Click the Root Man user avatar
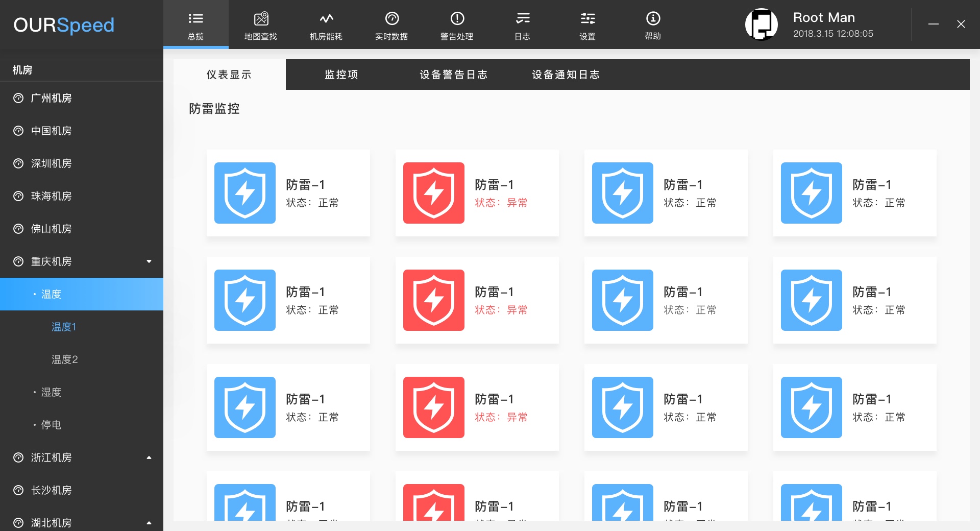980x531 pixels. (x=762, y=24)
